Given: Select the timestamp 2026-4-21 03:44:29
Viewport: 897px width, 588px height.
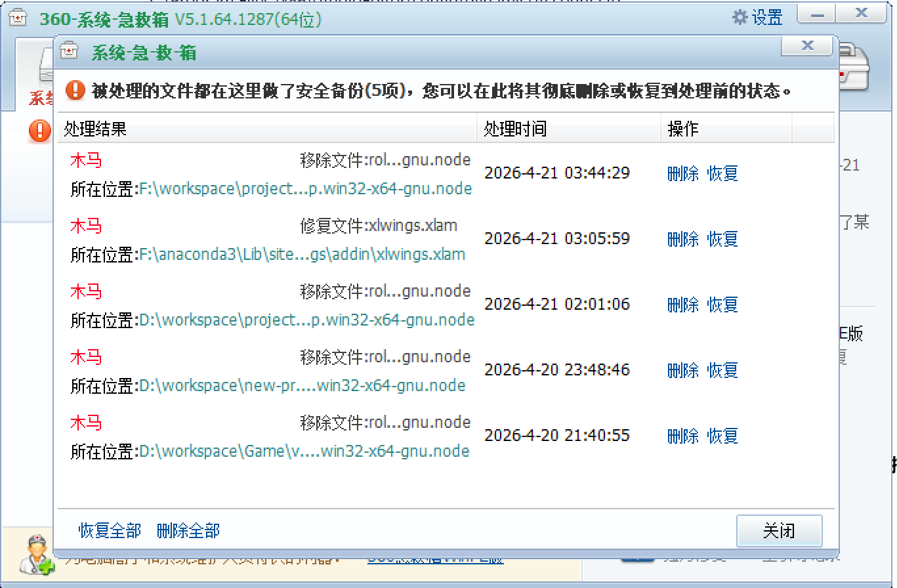Looking at the screenshot, I should (557, 173).
